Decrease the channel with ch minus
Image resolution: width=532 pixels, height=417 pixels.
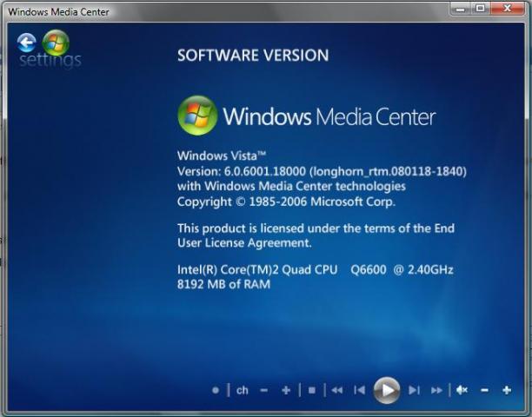click(x=264, y=391)
